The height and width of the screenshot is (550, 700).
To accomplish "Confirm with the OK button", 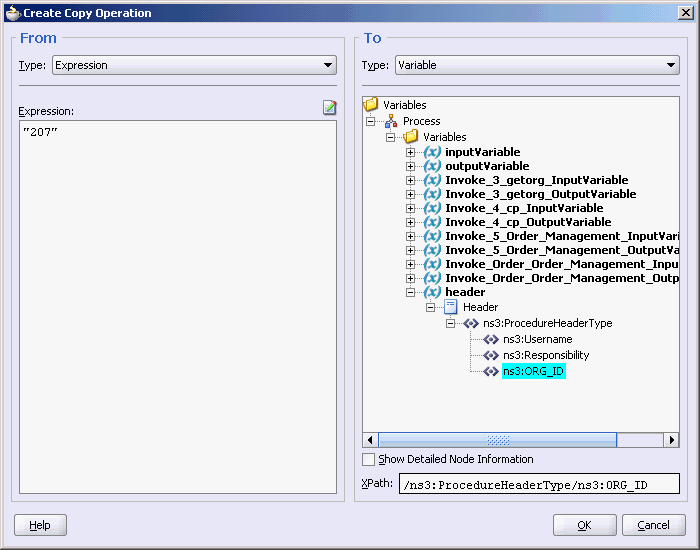I will tap(585, 525).
